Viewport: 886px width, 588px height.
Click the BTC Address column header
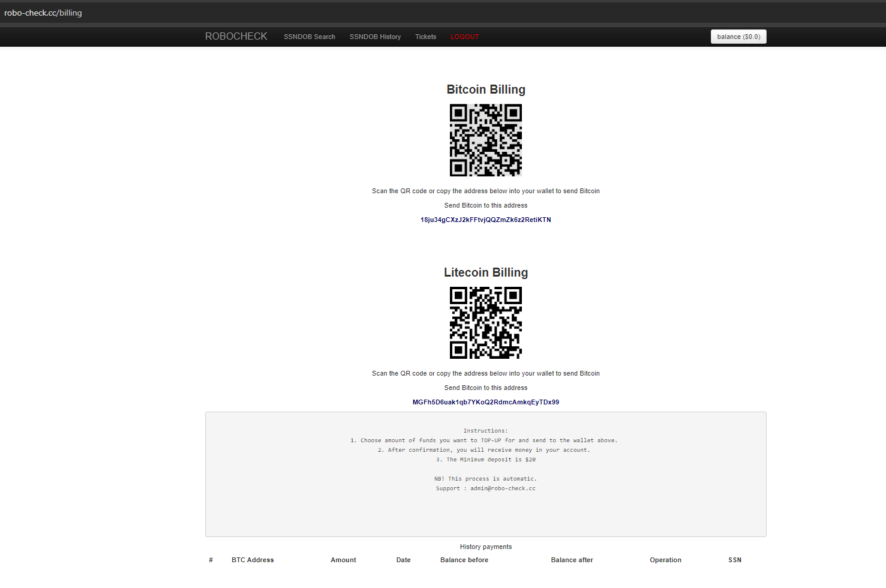click(x=253, y=560)
